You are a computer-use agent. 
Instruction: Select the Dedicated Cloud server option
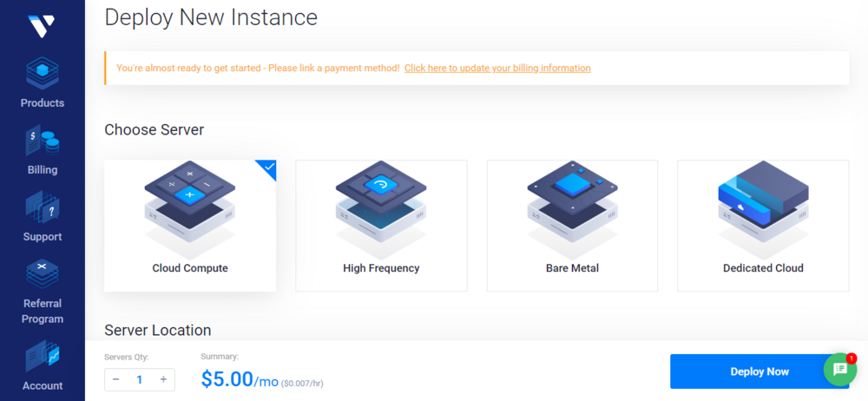pos(763,226)
